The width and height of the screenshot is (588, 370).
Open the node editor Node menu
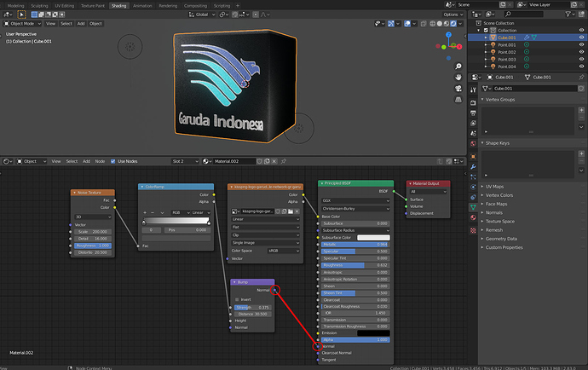[100, 161]
